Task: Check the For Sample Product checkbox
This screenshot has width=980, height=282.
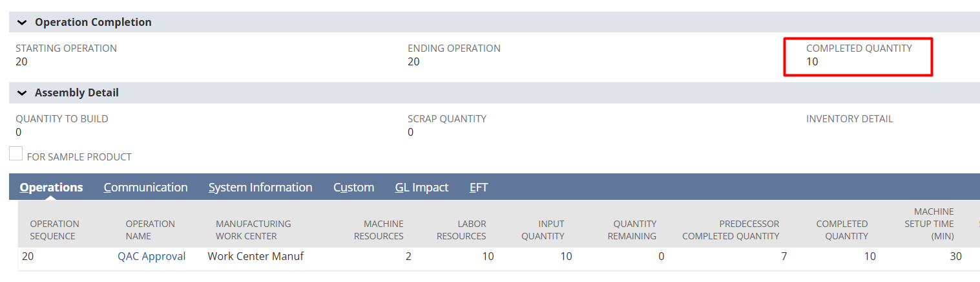Action: [x=16, y=154]
